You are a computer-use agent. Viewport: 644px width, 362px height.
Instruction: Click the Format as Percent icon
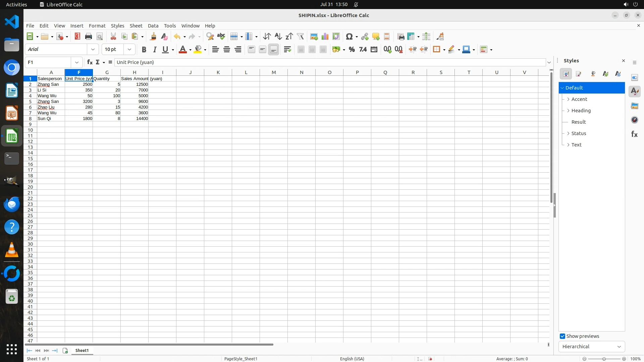tap(352, 50)
